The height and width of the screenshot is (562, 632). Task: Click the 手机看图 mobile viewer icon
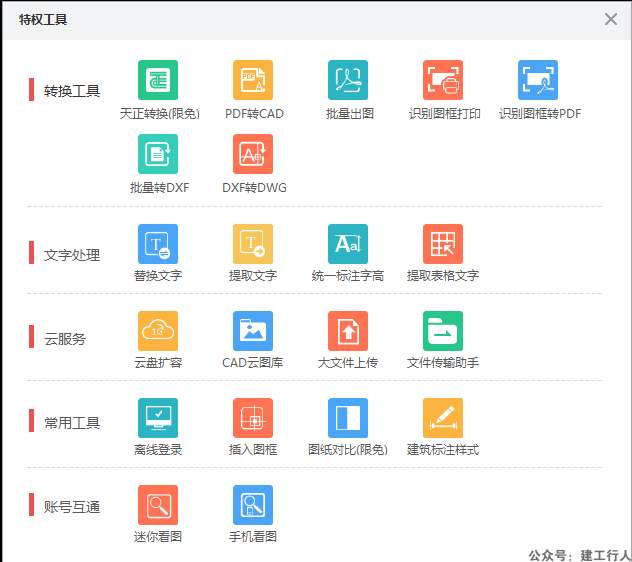pyautogui.click(x=253, y=505)
